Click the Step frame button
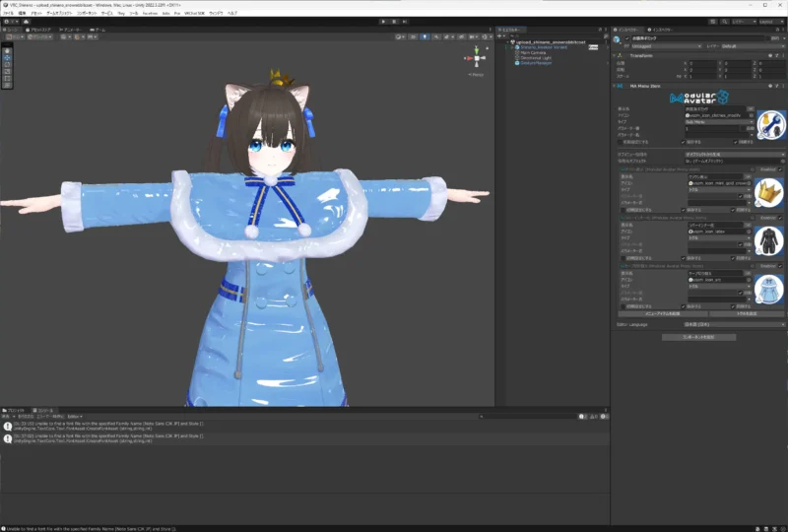Viewport: 788px width, 532px height. (x=405, y=22)
